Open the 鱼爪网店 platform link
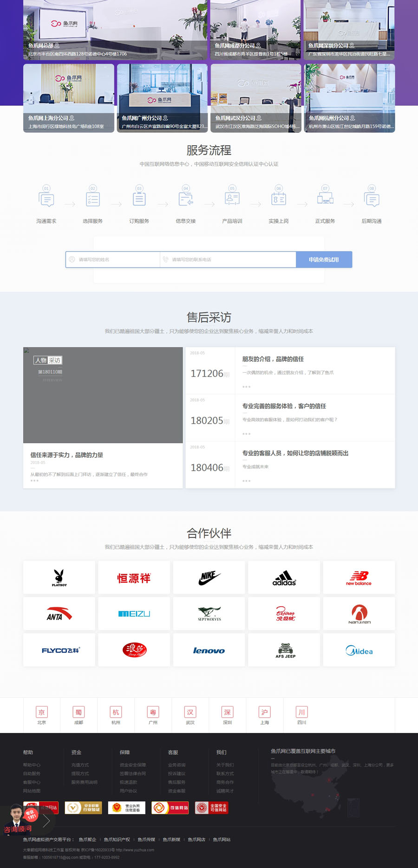The height and width of the screenshot is (868, 418). pyautogui.click(x=197, y=839)
